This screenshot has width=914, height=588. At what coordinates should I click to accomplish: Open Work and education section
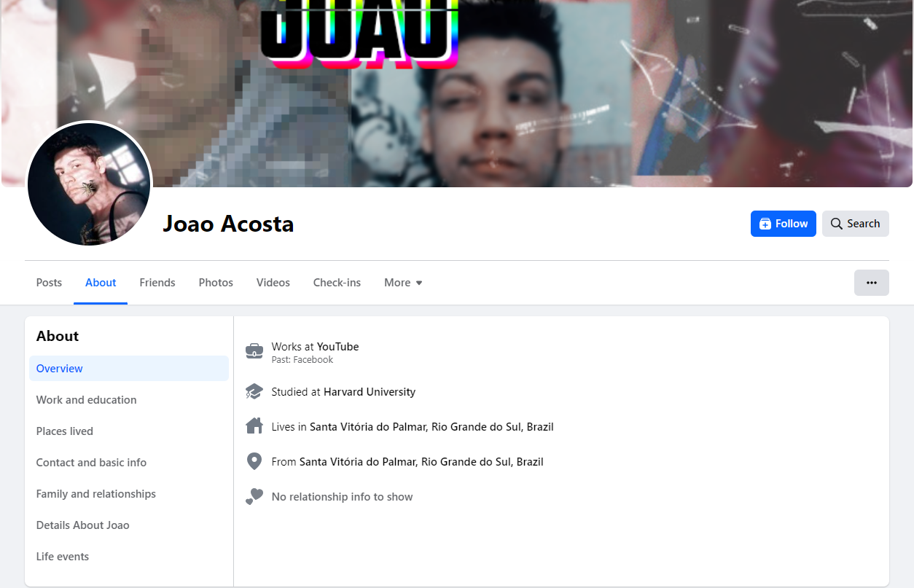point(129,400)
